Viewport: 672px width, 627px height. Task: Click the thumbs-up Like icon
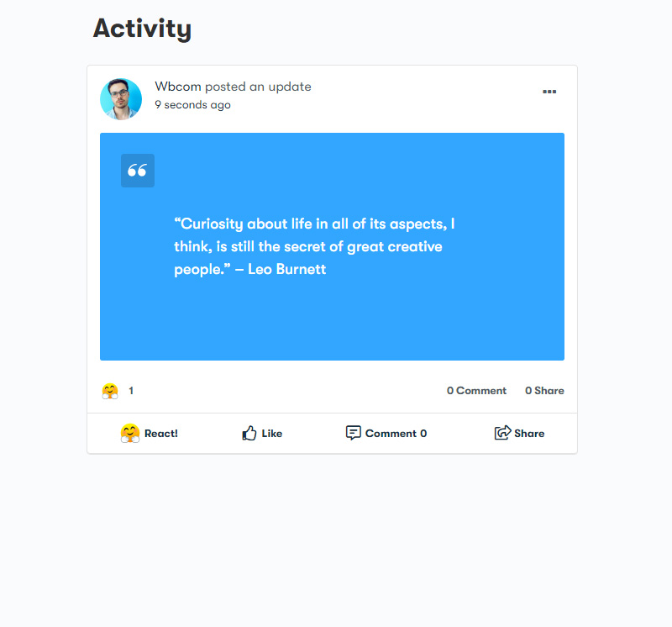click(249, 433)
